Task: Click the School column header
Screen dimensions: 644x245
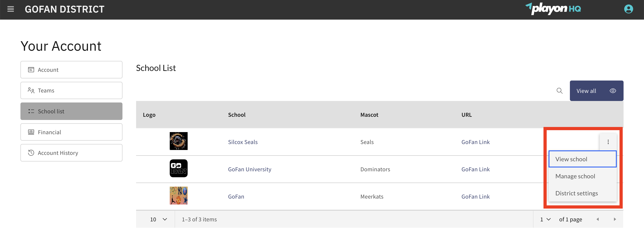Action: point(237,115)
